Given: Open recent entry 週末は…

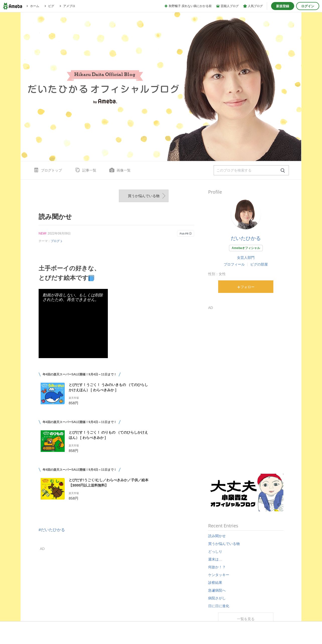Looking at the screenshot, I should tap(215, 559).
